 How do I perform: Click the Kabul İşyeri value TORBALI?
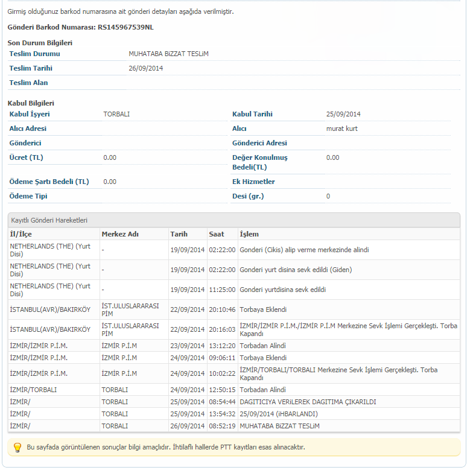pyautogui.click(x=116, y=114)
